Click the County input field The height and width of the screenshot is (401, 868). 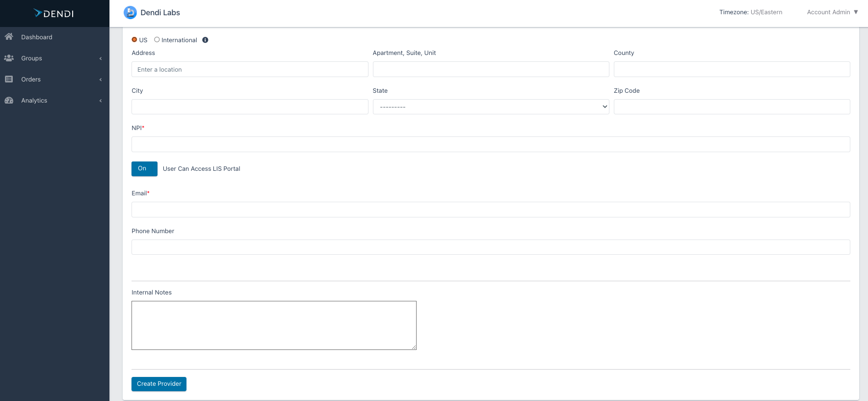[732, 69]
